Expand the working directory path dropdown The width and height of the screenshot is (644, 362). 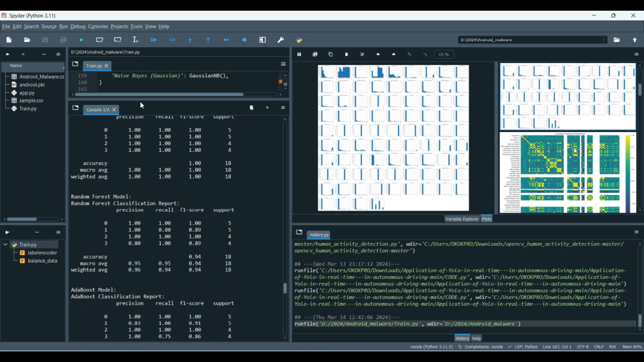coord(605,40)
